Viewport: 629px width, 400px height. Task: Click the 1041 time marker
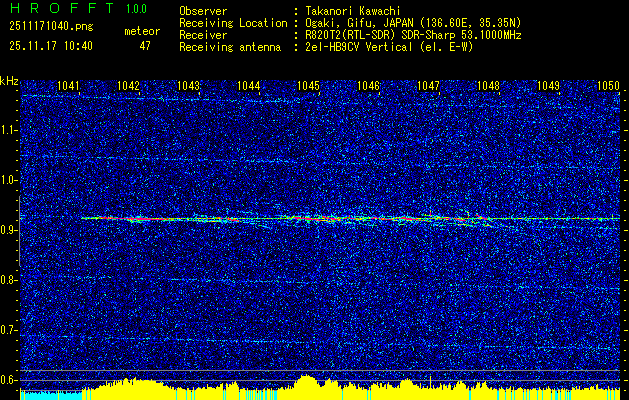click(x=69, y=86)
